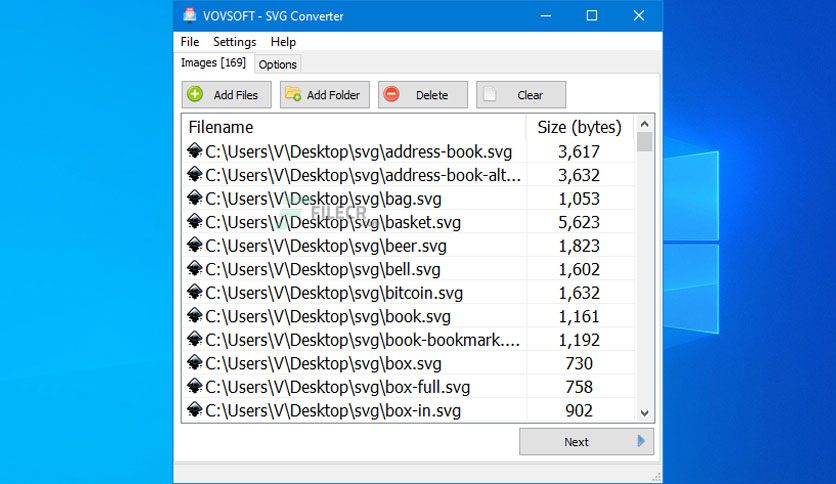Select the book.svg file path
Screen dimensions: 836x484
click(328, 316)
